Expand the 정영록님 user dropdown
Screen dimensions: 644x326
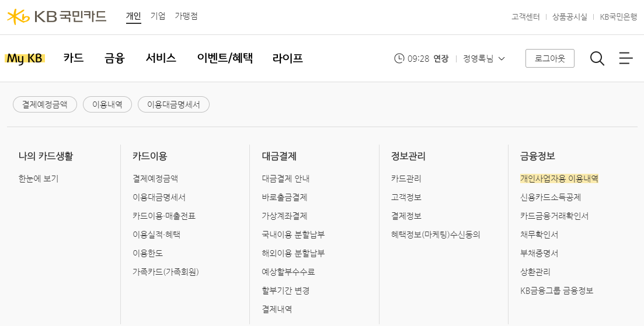point(484,58)
